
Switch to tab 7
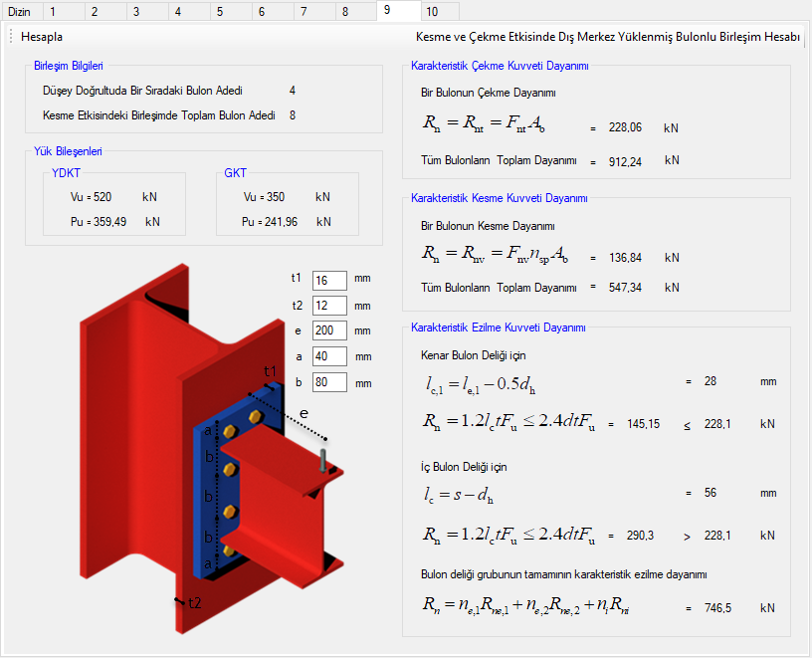[x=314, y=12]
